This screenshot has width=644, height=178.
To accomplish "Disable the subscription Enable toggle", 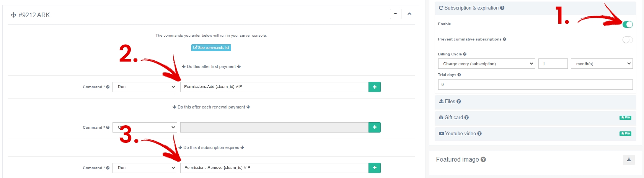I will click(x=628, y=24).
